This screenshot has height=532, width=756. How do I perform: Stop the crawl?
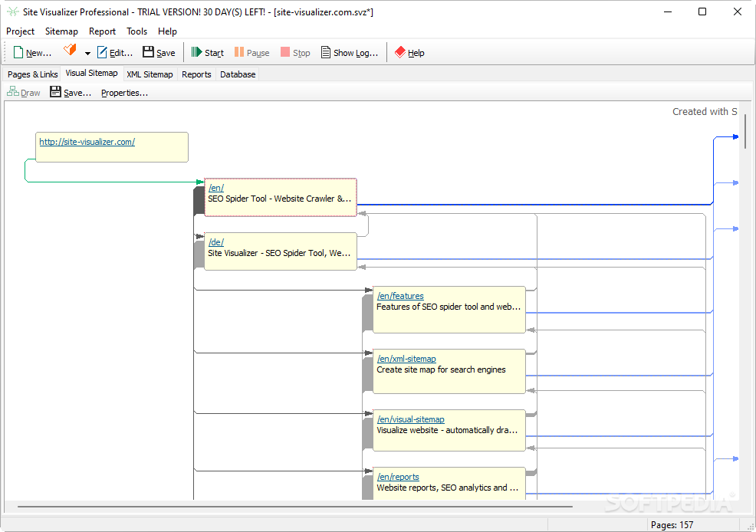295,53
